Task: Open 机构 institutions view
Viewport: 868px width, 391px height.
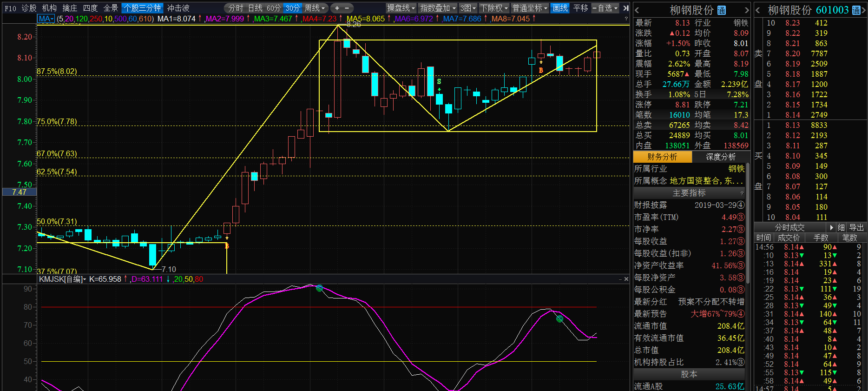Action: 49,8
